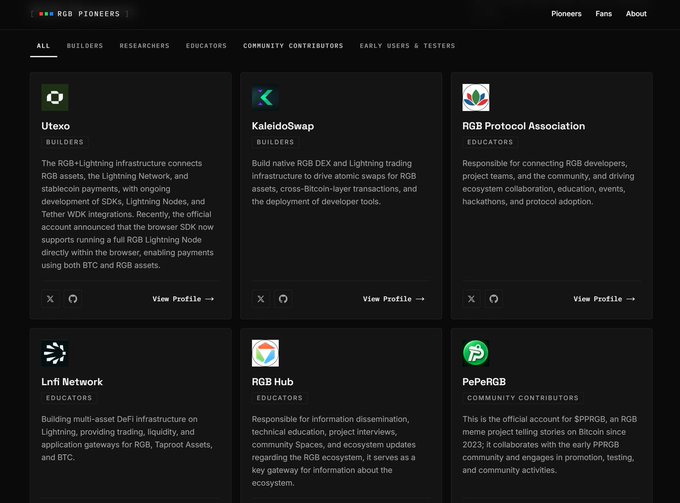Click the RGB Hub title

tap(272, 382)
